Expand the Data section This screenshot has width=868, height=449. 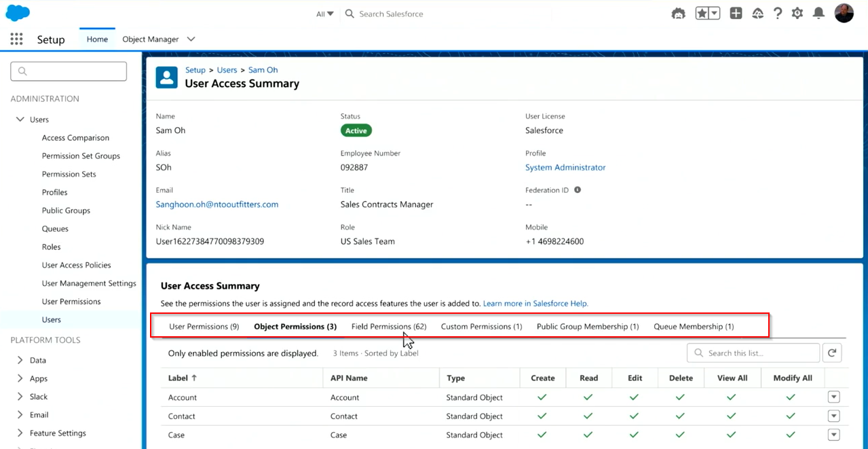pos(20,360)
